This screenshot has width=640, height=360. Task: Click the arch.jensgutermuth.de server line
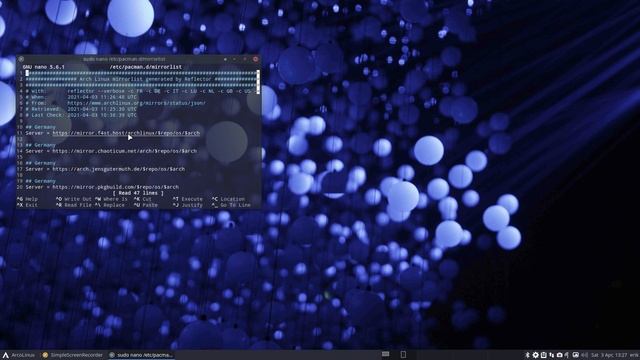(105, 169)
